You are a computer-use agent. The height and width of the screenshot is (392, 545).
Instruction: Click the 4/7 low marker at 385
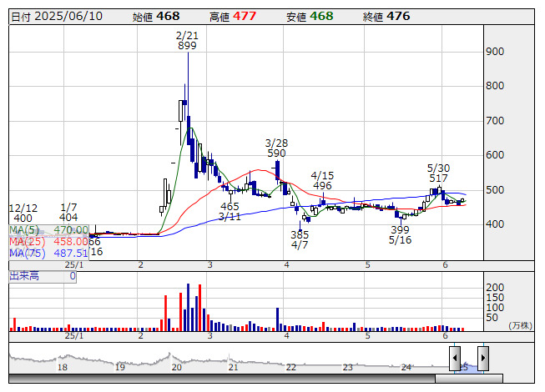pyautogui.click(x=300, y=240)
